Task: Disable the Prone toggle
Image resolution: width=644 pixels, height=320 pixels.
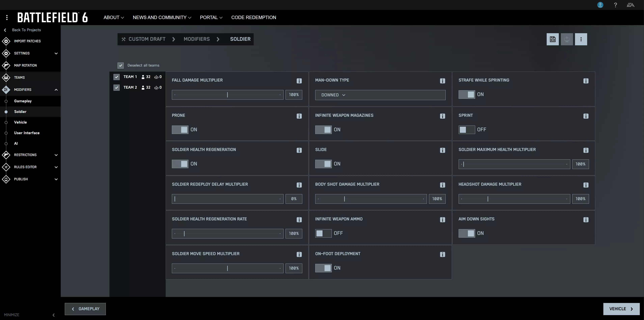Action: (x=180, y=130)
